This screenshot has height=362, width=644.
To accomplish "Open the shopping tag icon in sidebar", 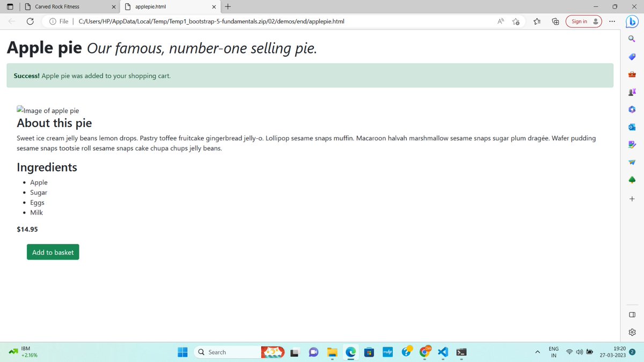I will 632,57.
